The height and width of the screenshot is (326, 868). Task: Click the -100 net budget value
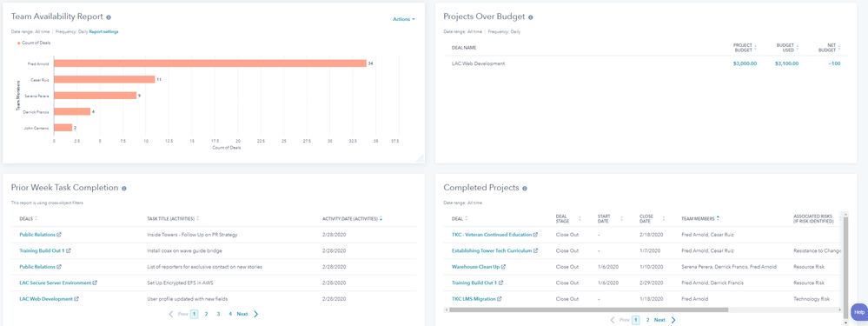pyautogui.click(x=833, y=63)
